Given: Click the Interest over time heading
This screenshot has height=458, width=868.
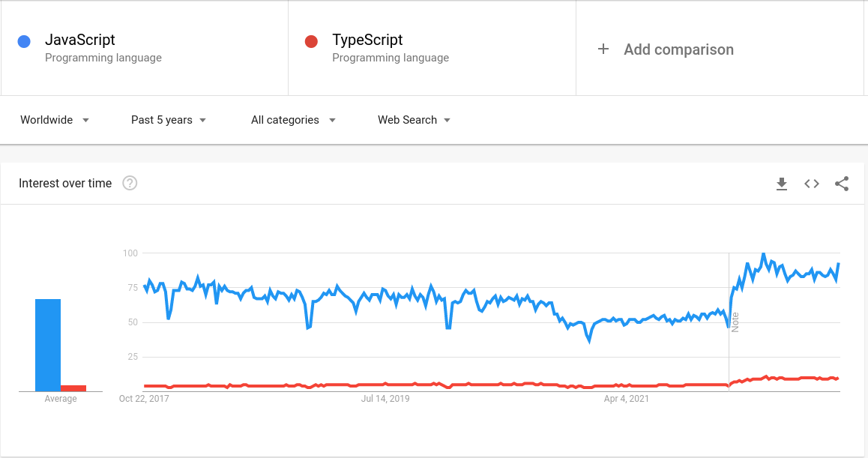Looking at the screenshot, I should click(x=65, y=184).
